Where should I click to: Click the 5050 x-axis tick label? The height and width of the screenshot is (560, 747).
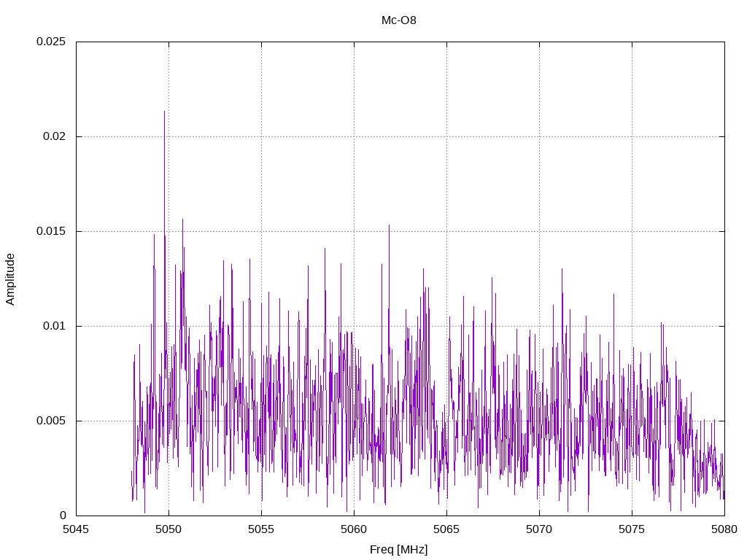tap(169, 529)
